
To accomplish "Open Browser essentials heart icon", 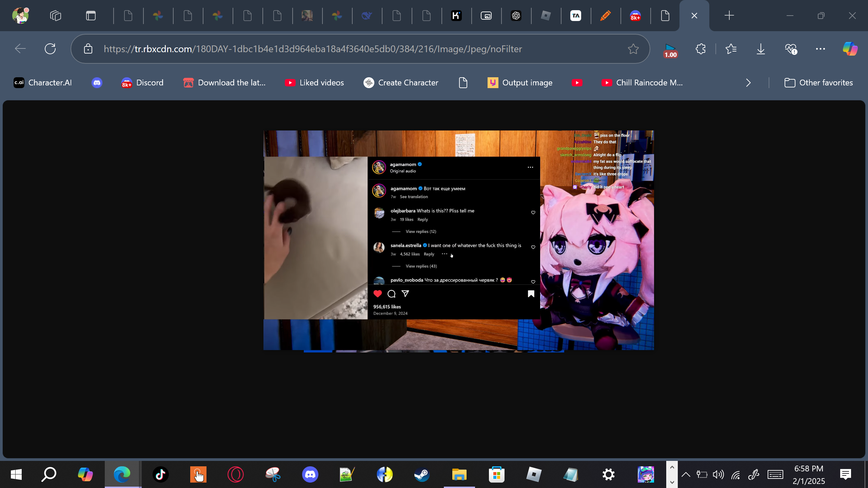I will pos(791,49).
